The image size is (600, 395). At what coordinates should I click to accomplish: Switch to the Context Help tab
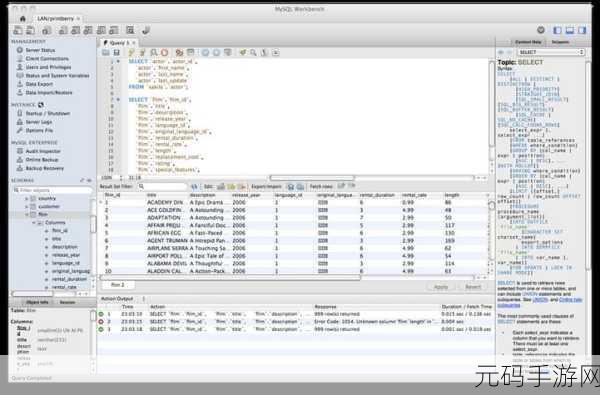coord(528,42)
